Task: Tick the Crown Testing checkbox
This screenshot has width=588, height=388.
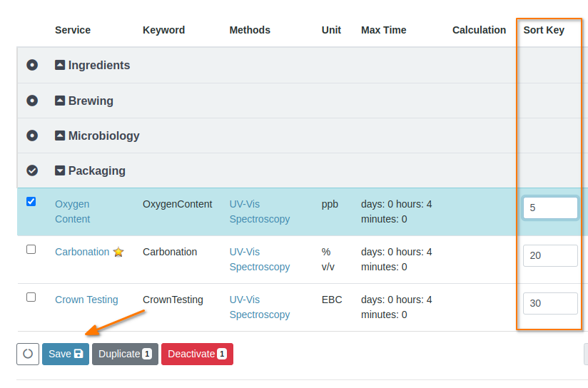Action: pos(31,297)
